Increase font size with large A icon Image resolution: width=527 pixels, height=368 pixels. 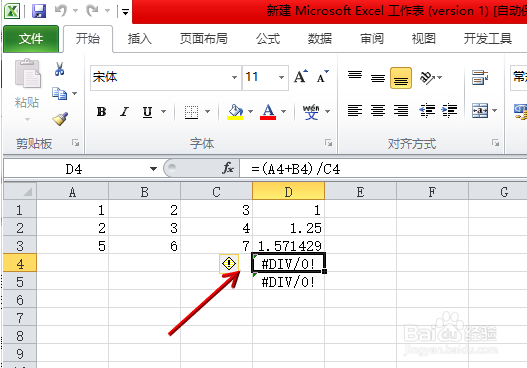pos(300,77)
